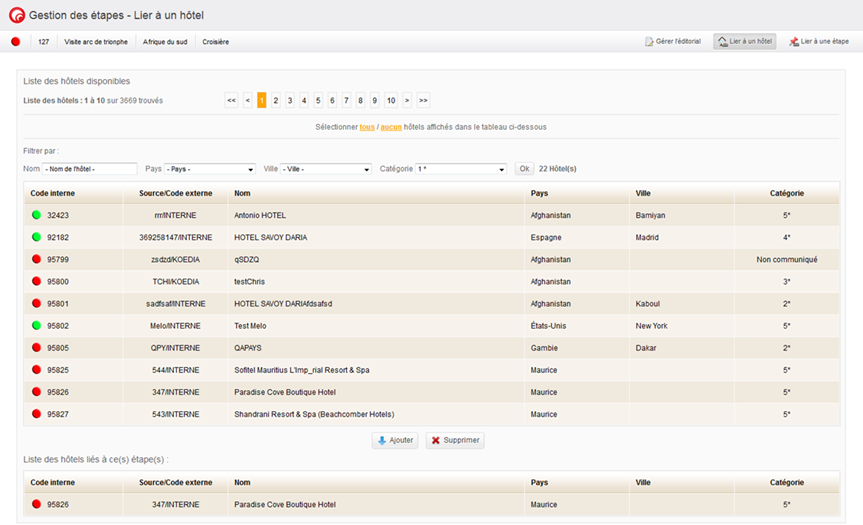Click Ok to apply the filter
863x525 pixels.
(524, 169)
